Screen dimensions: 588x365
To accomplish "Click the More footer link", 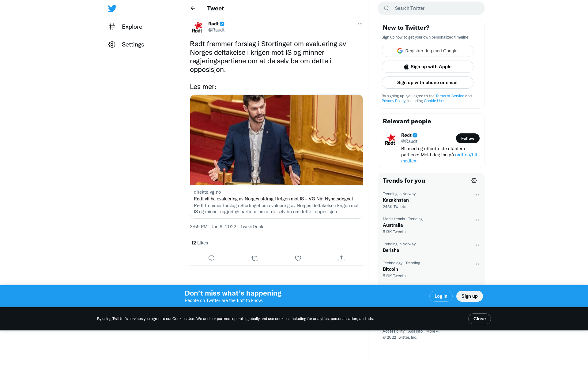I will point(433,331).
